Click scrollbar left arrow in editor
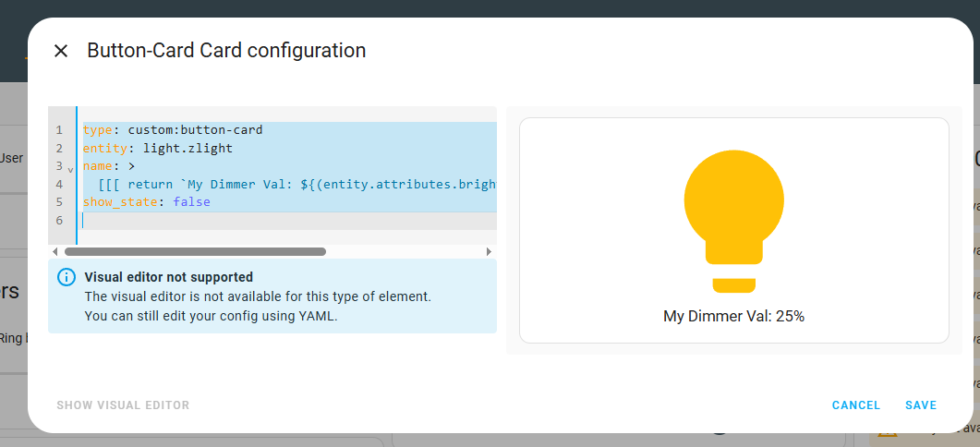Screen dimensions: 980x447 point(55,252)
